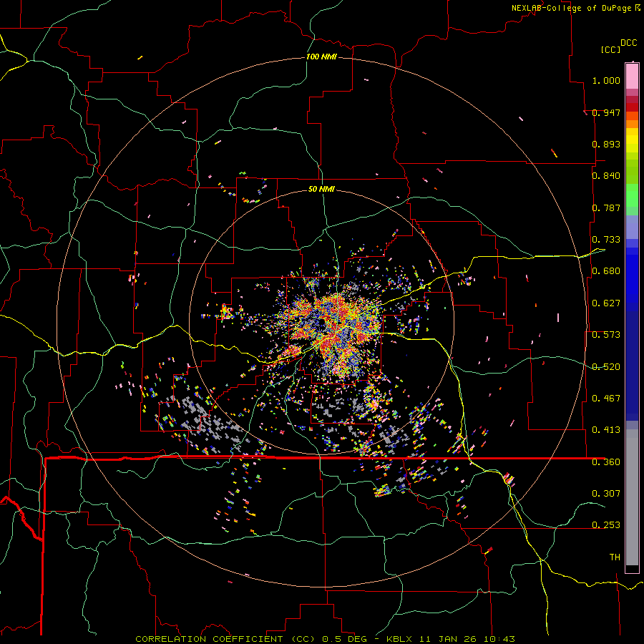Click the 0.467 scale value
The height and width of the screenshot is (644, 644).
[x=606, y=398]
